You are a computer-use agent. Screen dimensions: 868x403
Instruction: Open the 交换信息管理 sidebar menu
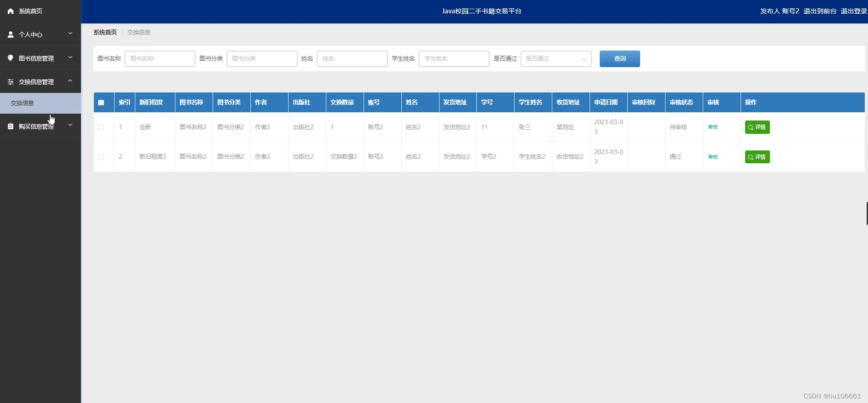41,81
